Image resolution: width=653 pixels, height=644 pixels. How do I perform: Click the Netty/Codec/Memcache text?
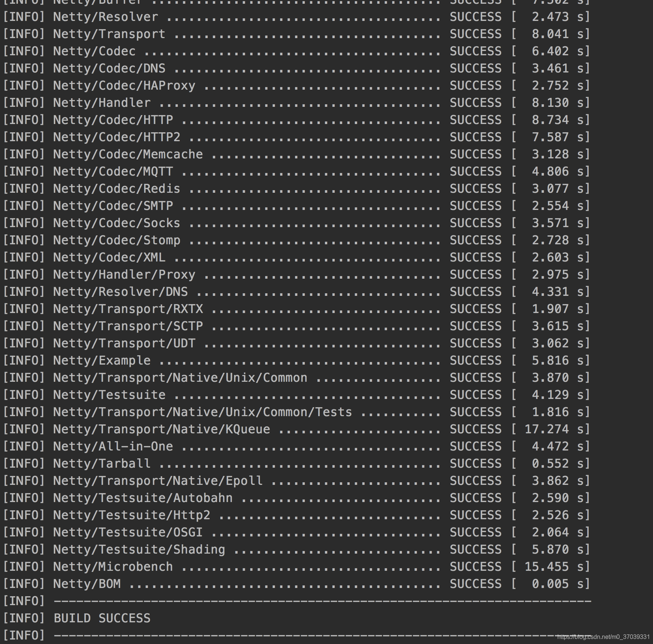pyautogui.click(x=128, y=154)
